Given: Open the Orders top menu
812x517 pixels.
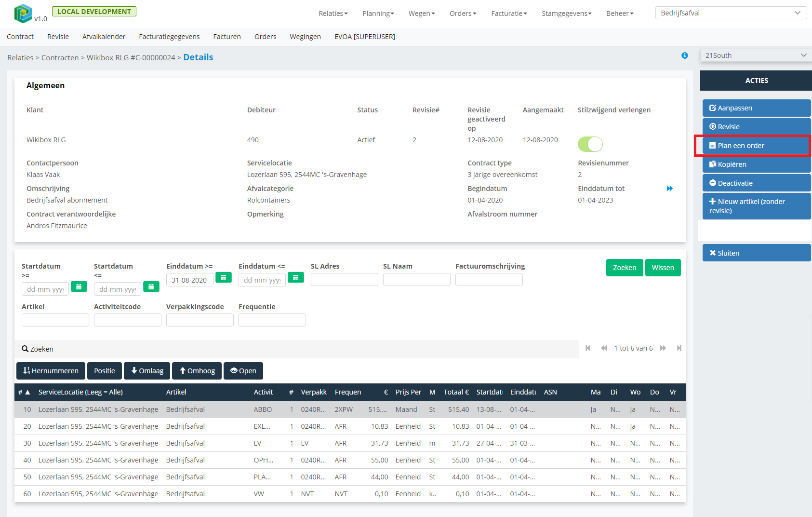Looking at the screenshot, I should [x=463, y=14].
